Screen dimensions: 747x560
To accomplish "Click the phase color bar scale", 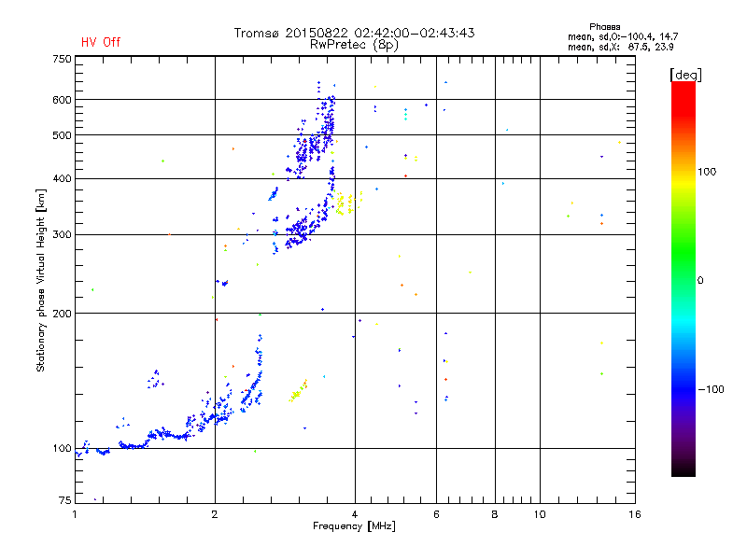I will pos(684,278).
